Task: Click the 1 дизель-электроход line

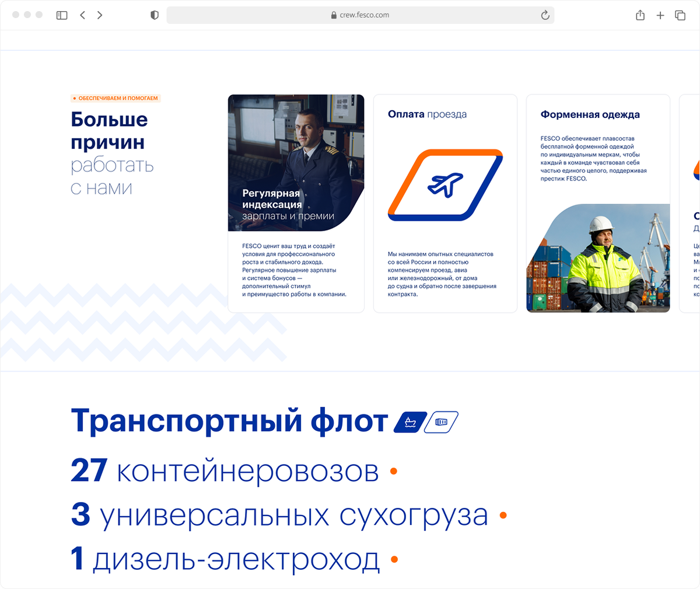Action: (x=225, y=559)
